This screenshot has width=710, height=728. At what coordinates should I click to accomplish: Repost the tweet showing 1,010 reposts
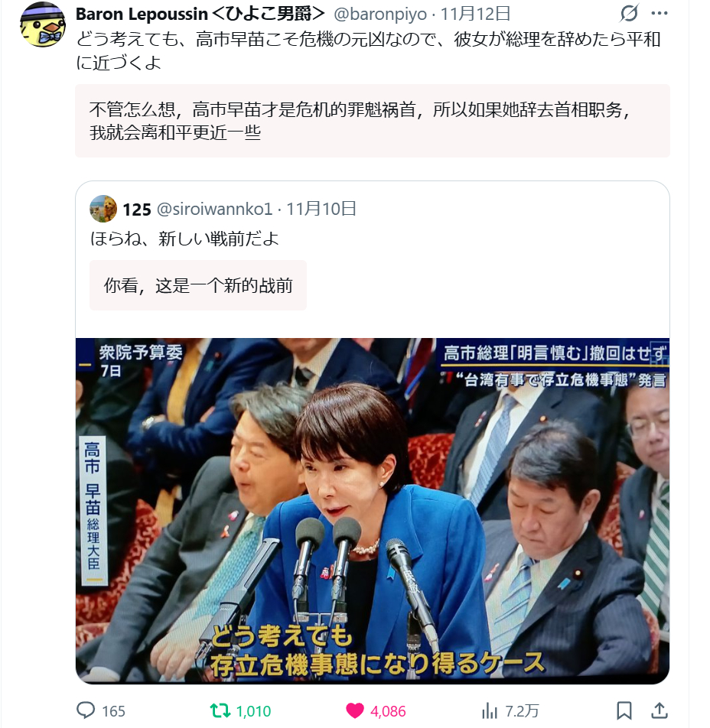240,711
